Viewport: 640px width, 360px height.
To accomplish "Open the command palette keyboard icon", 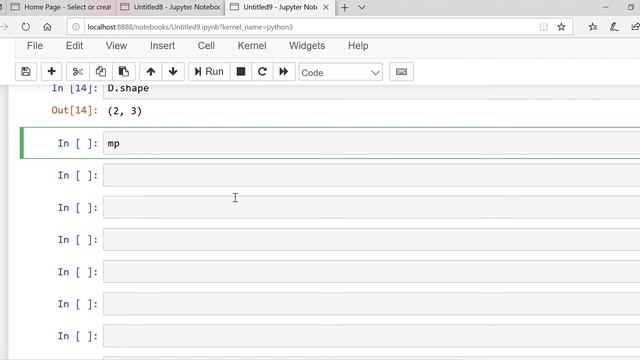I will (x=401, y=72).
